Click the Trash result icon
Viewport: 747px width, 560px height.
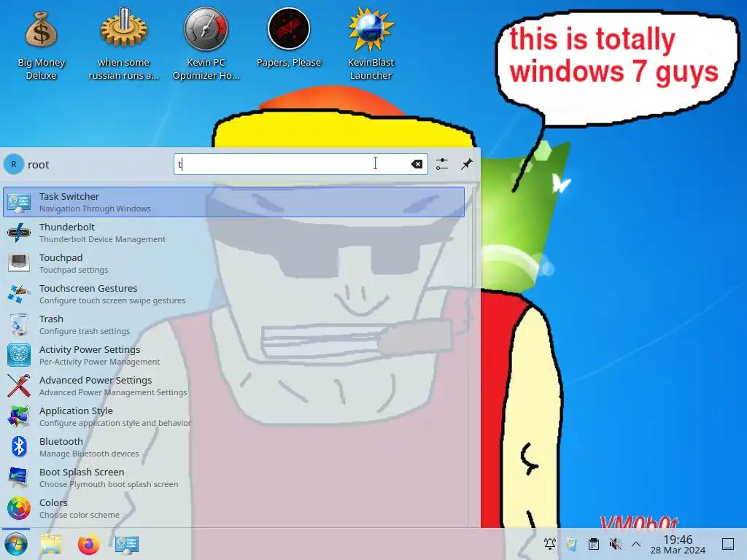pos(19,324)
